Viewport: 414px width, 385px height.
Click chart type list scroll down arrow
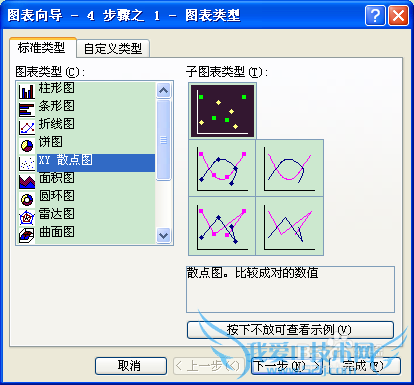[x=163, y=236]
